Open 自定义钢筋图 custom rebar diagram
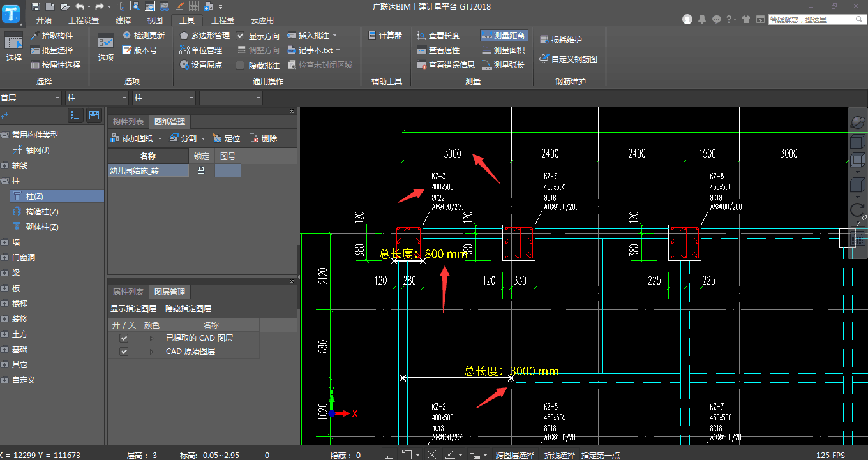 568,59
